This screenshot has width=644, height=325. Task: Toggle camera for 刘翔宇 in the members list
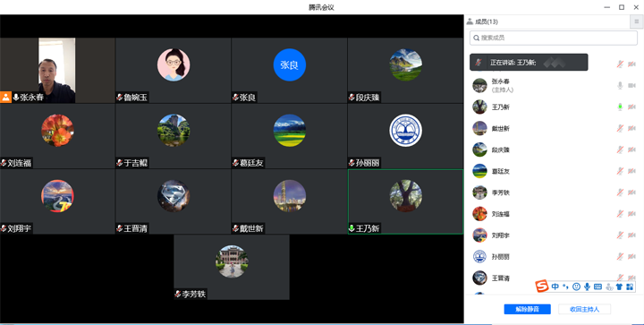tap(631, 235)
